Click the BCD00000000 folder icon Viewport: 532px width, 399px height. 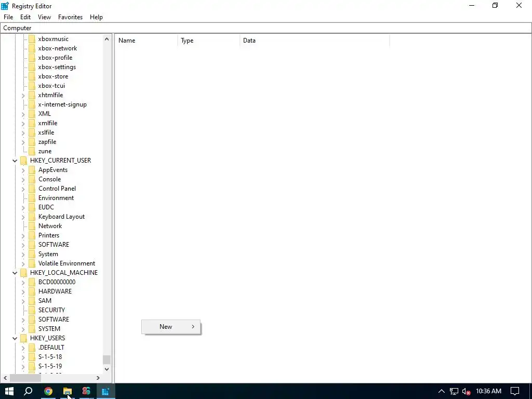[32, 282]
